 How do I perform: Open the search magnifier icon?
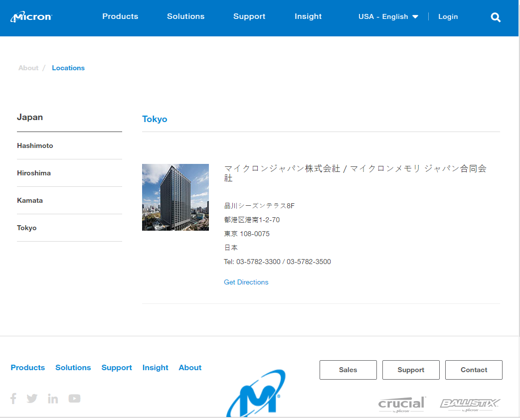click(x=496, y=17)
